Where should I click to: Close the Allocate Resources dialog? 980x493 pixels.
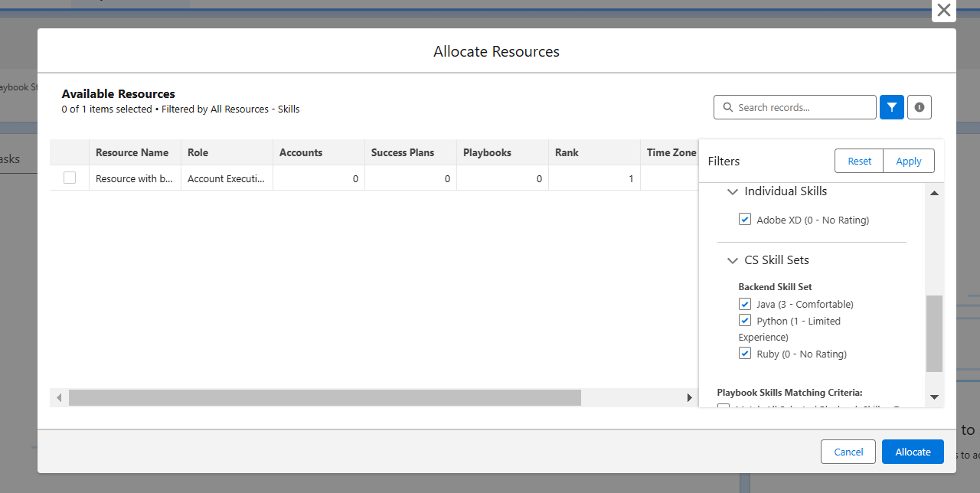click(x=943, y=11)
